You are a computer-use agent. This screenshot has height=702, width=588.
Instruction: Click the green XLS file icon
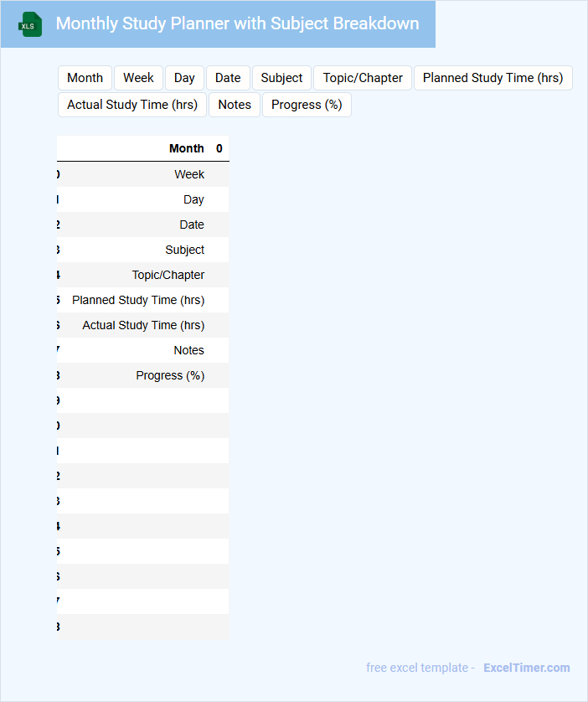(30, 24)
